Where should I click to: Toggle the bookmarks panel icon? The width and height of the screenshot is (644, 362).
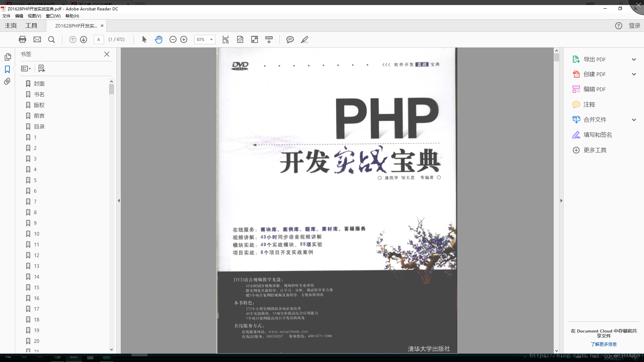(x=7, y=69)
